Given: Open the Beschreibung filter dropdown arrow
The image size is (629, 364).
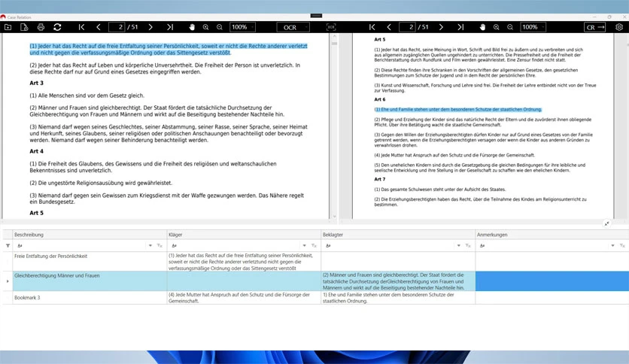Looking at the screenshot, I should [150, 246].
